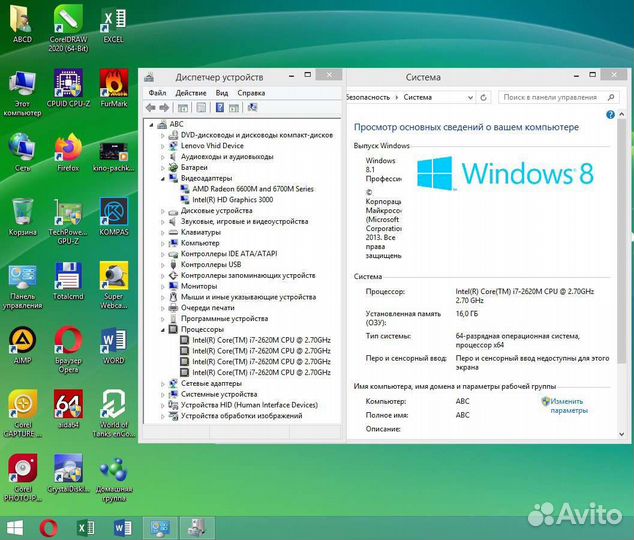Open the Корзина recycle bin
This screenshot has height=540, width=634.
click(x=22, y=216)
